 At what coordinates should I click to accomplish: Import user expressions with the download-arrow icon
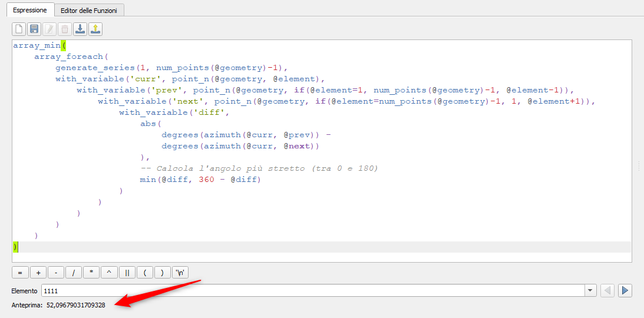(80, 29)
